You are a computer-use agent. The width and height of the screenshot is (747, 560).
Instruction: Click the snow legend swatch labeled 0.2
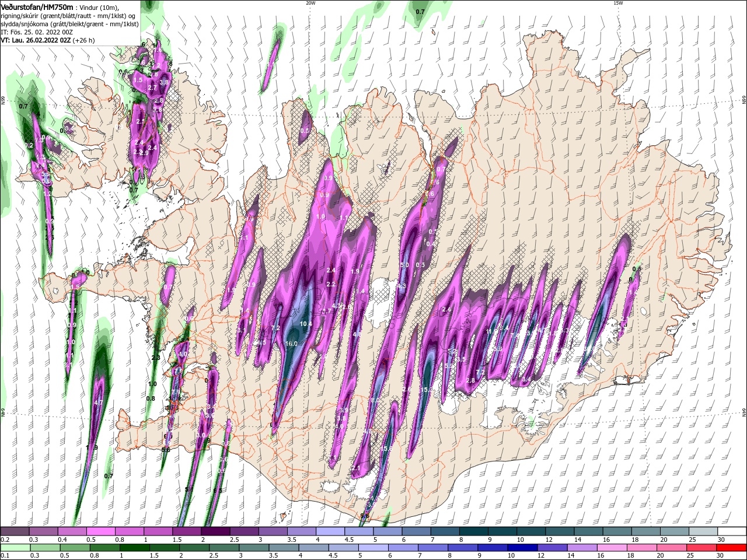tap(15, 531)
